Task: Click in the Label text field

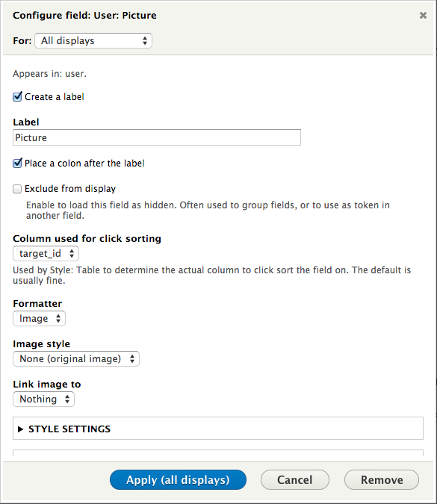Action: (157, 137)
